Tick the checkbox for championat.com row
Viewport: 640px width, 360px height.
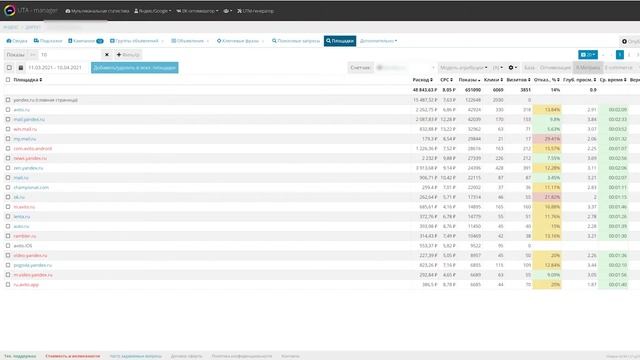pos(8,187)
